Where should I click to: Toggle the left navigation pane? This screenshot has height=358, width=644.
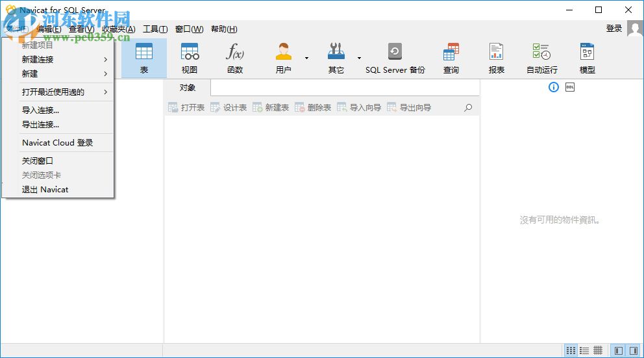(618, 350)
